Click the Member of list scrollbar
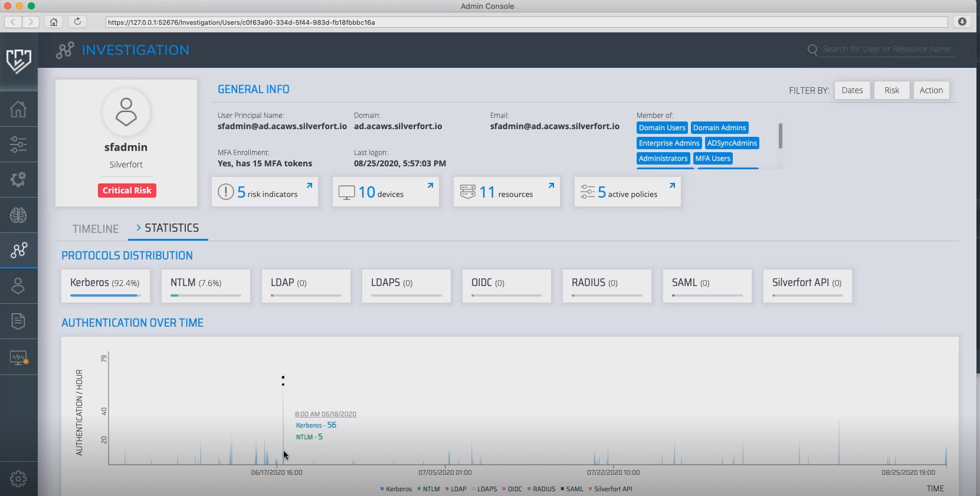The image size is (980, 496). pyautogui.click(x=780, y=136)
